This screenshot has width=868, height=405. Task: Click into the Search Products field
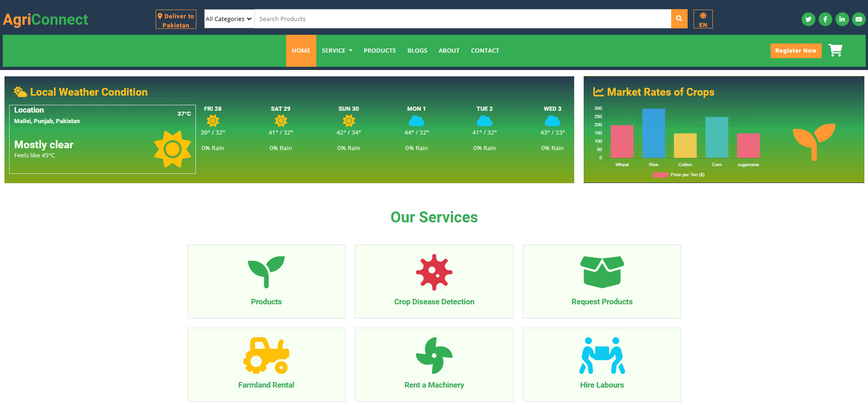coord(462,19)
